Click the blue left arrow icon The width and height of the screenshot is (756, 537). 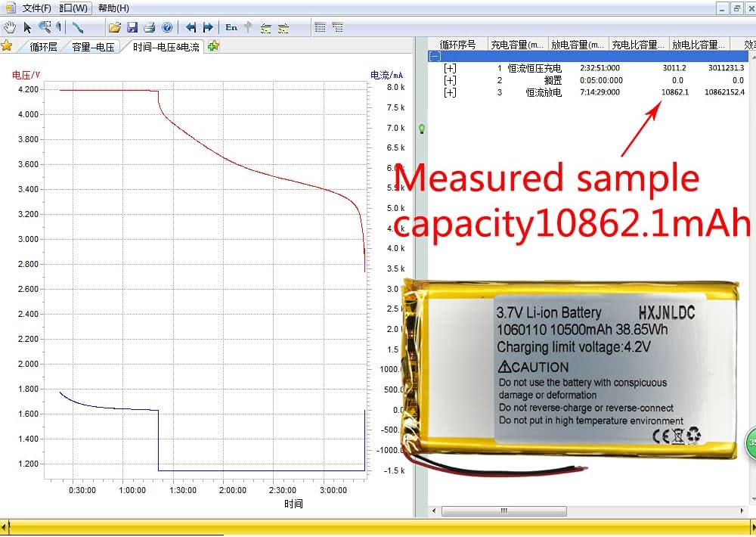tap(191, 27)
